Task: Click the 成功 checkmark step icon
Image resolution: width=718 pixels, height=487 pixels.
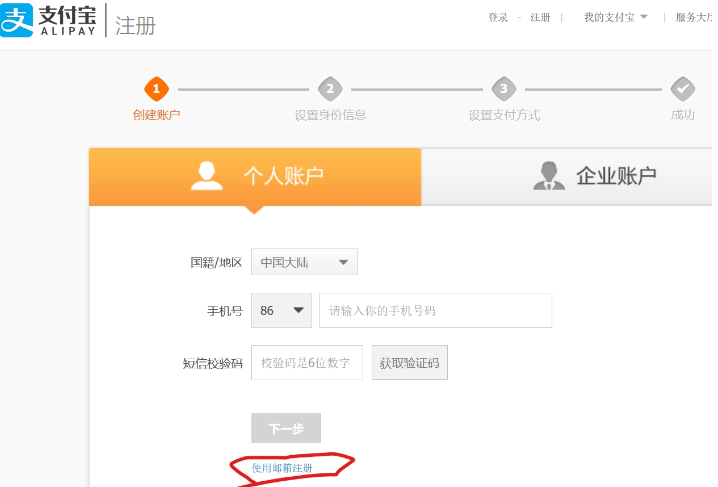Action: [682, 88]
